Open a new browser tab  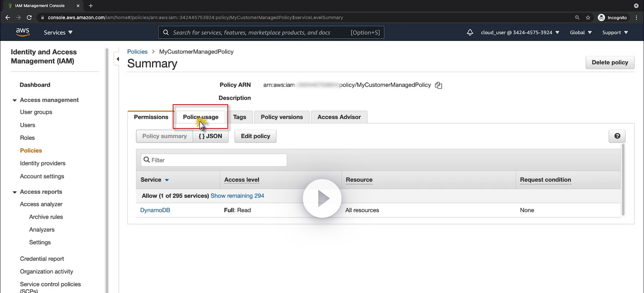coord(91,6)
